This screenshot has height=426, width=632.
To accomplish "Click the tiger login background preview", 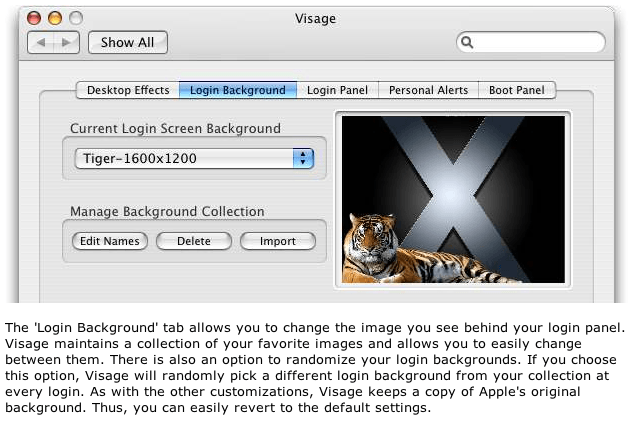I will pos(453,199).
